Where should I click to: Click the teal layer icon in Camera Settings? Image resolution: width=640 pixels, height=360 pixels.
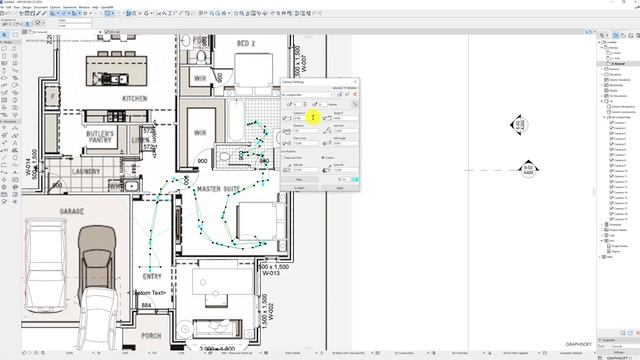point(355,180)
